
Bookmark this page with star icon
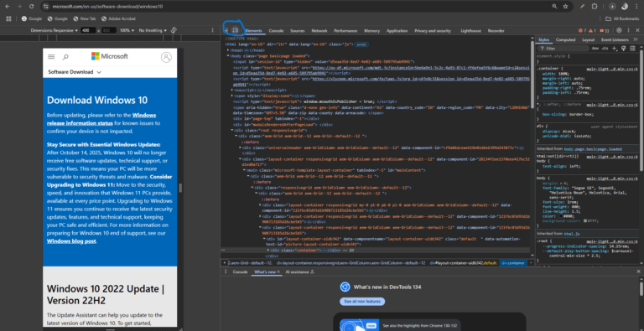(x=565, y=7)
